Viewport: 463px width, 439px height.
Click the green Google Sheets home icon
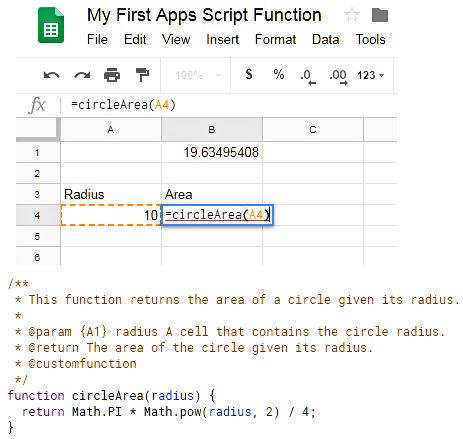tap(51, 25)
